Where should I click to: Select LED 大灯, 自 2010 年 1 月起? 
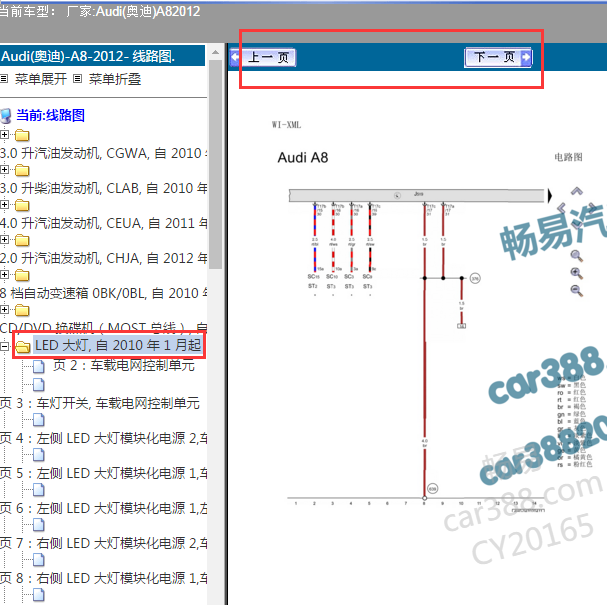tap(118, 345)
